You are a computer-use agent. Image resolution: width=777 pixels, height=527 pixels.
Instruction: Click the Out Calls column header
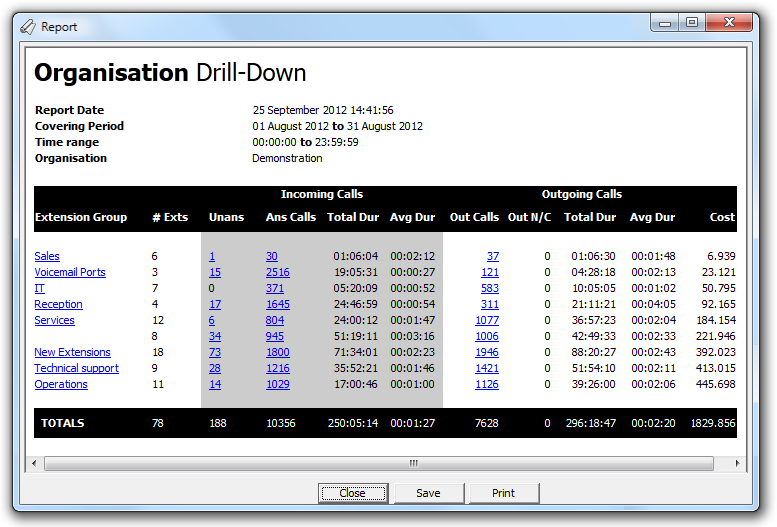[474, 217]
